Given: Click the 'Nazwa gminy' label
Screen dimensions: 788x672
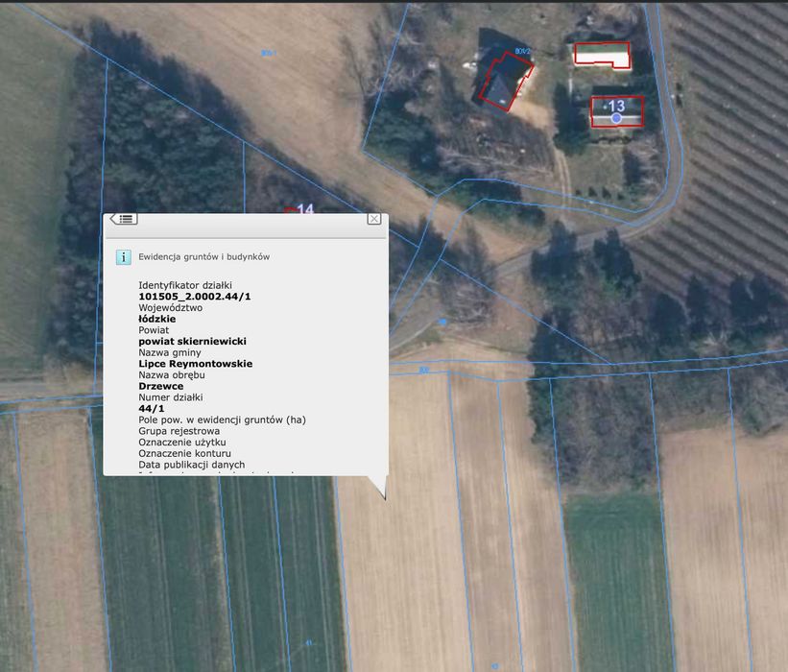Looking at the screenshot, I should 170,352.
